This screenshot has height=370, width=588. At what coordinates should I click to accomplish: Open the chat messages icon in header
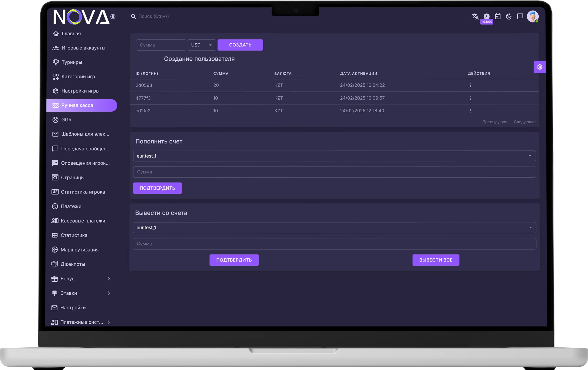520,16
